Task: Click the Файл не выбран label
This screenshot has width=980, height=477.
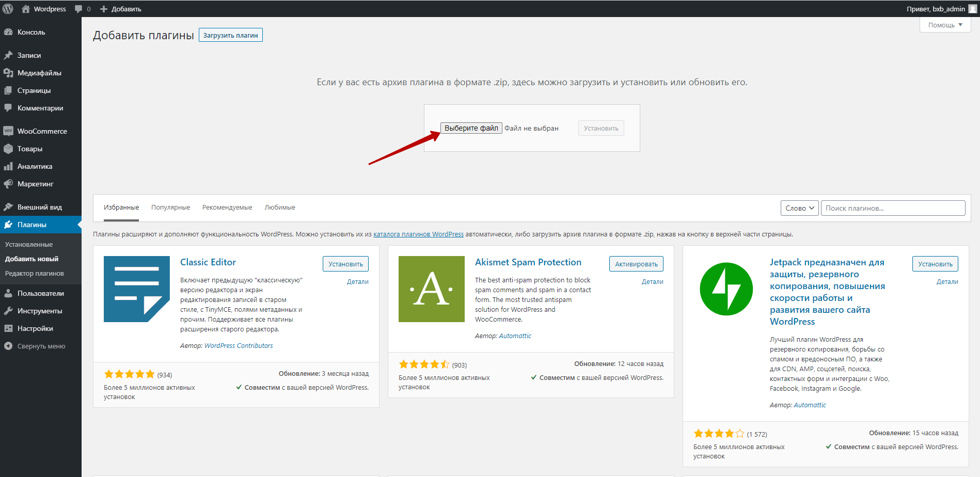Action: click(531, 129)
